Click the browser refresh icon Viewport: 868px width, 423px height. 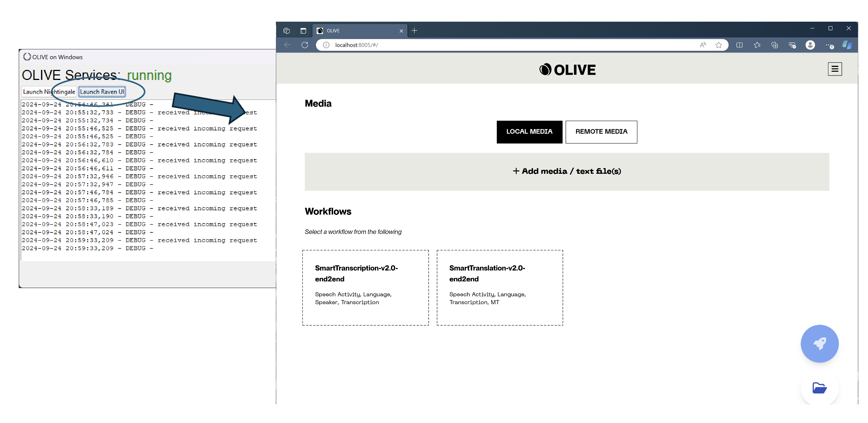305,45
